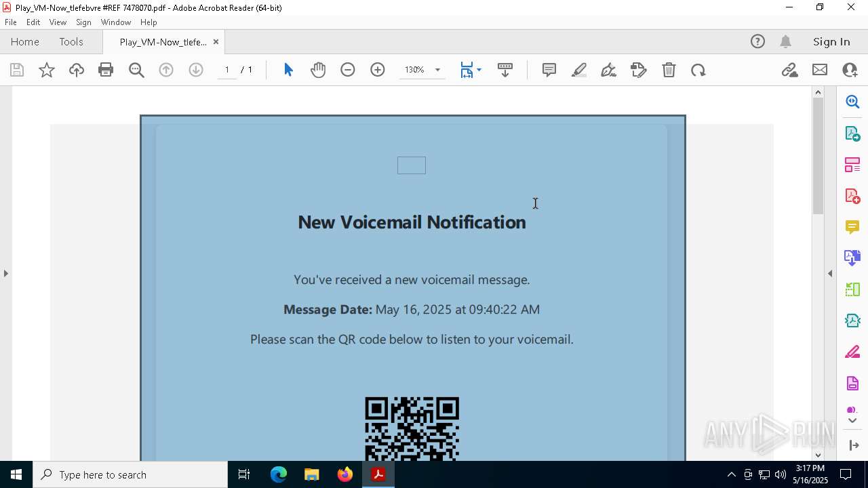Click the Sign In button
This screenshot has width=868, height=488.
pos(831,41)
